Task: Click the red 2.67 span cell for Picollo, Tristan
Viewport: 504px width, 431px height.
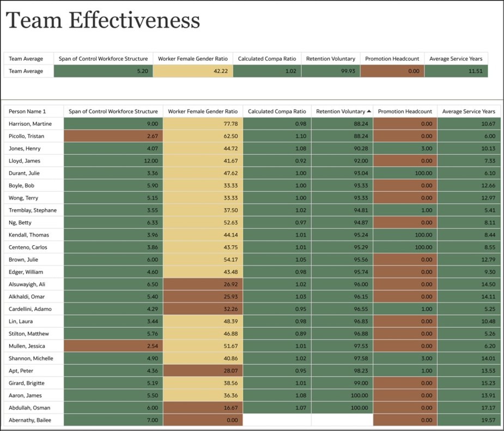Action: click(113, 136)
